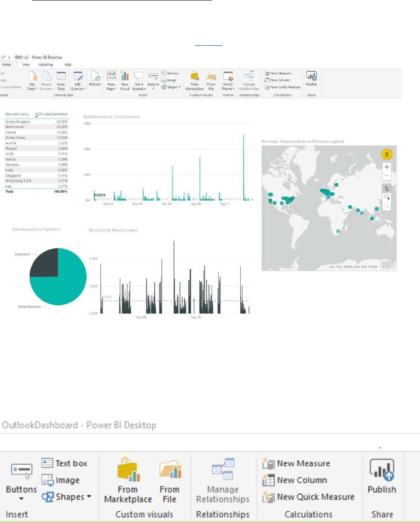The image size is (420, 523).
Task: Open Recent Sources in EXO-v2 ribbon
Action: tap(46, 80)
